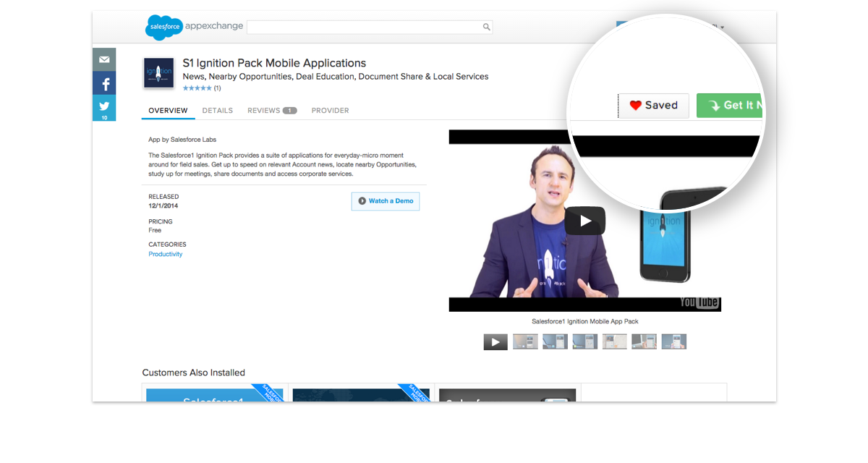Click the Salesforce1 Ignition Mobile App Pack caption
This screenshot has width=868, height=463.
[x=584, y=321]
